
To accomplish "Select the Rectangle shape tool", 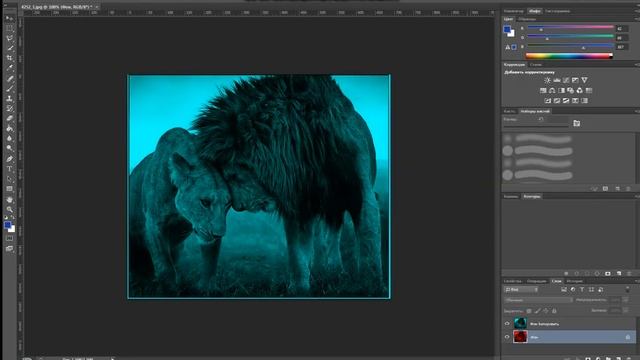I will (x=9, y=189).
